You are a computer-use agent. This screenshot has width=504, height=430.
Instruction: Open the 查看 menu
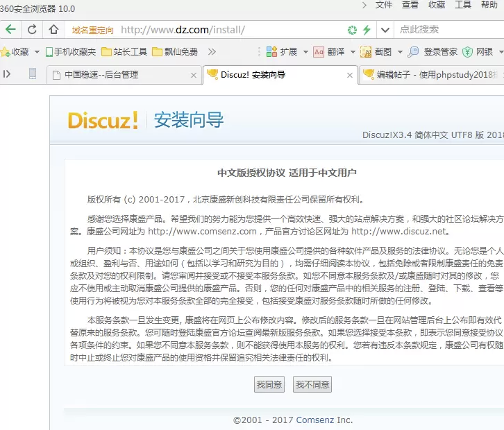pos(410,5)
